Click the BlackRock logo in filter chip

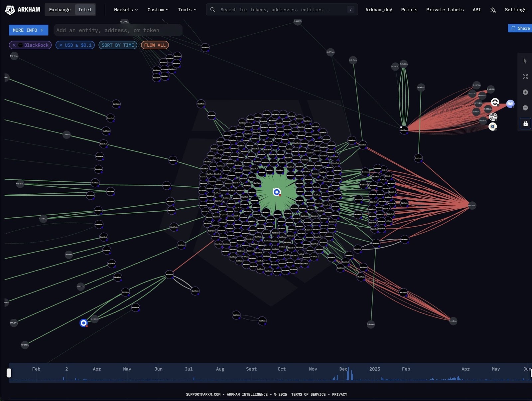tap(21, 45)
